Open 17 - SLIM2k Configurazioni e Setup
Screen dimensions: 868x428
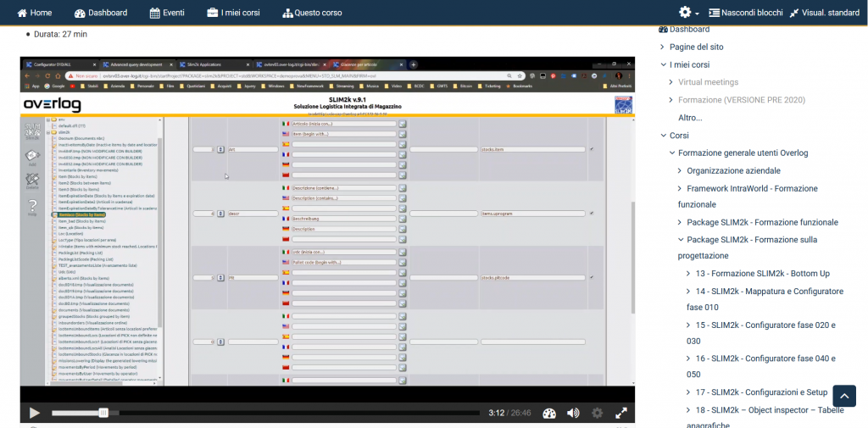tap(762, 392)
